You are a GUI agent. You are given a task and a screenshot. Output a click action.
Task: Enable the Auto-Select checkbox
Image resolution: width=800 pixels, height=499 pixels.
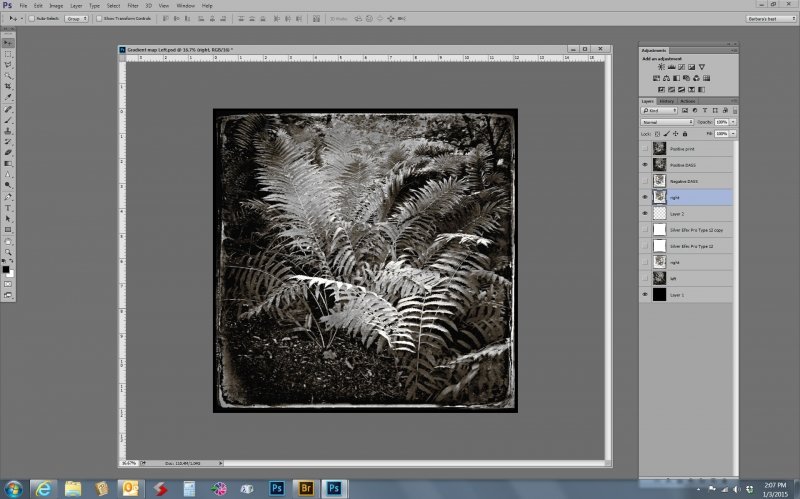click(32, 18)
